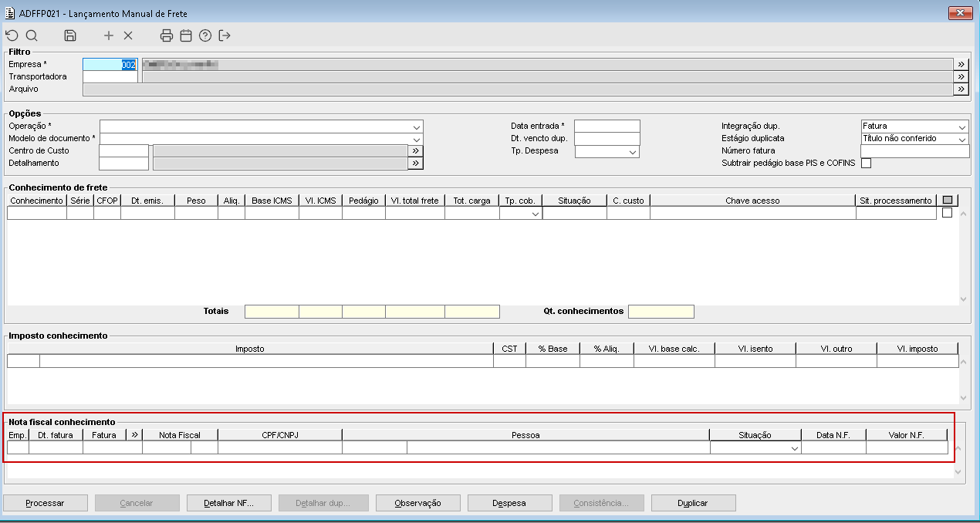Click the Dt. vencto dup. field
This screenshot has height=523, width=980.
[x=607, y=139]
